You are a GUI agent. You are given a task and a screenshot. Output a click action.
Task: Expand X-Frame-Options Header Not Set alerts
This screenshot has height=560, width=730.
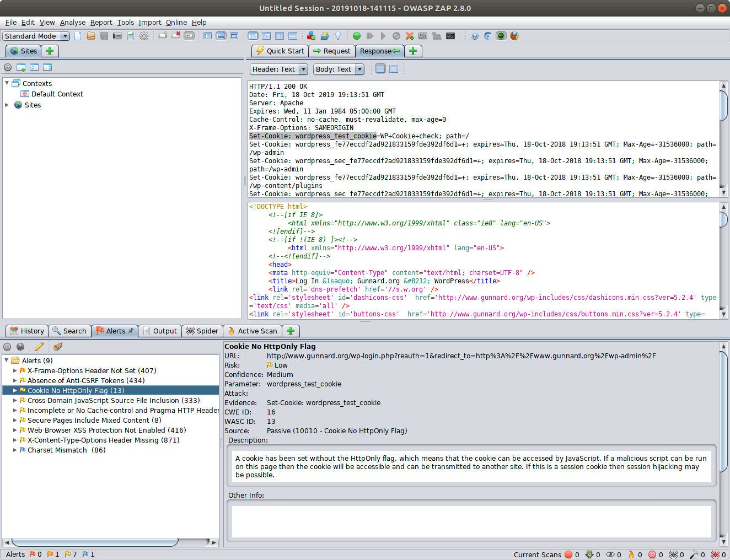click(15, 371)
